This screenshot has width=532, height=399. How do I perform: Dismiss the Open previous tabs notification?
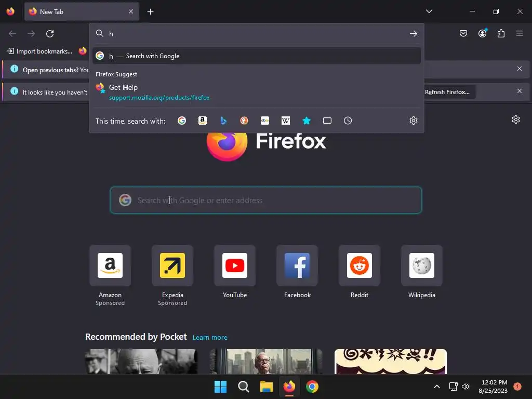[x=520, y=69]
